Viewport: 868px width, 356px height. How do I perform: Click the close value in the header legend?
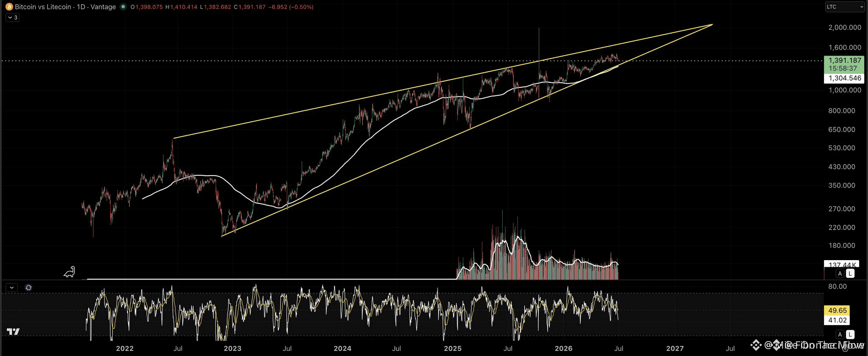252,7
